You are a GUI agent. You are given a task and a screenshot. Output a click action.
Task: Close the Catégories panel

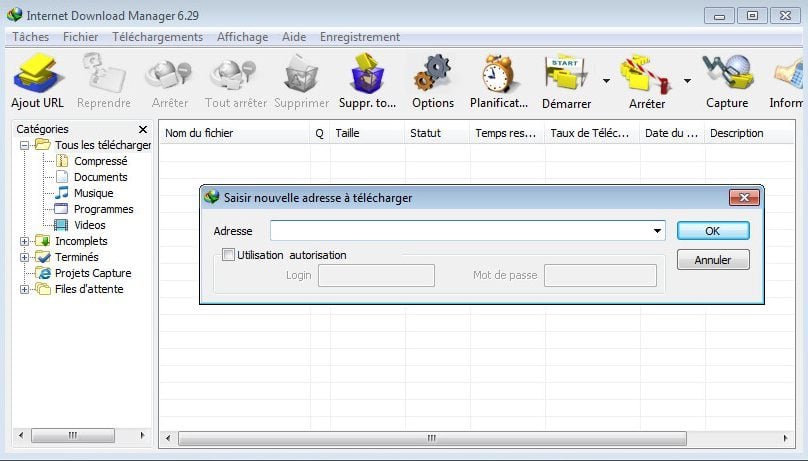(142, 129)
